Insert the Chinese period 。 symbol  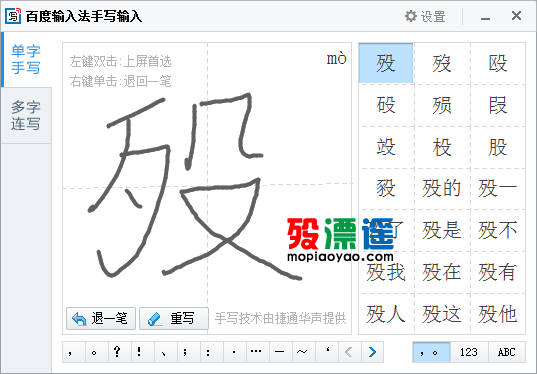pyautogui.click(x=97, y=352)
